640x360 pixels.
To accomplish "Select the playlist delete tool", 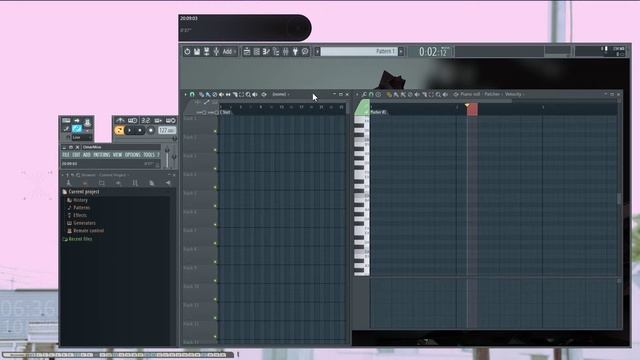I will (215, 95).
